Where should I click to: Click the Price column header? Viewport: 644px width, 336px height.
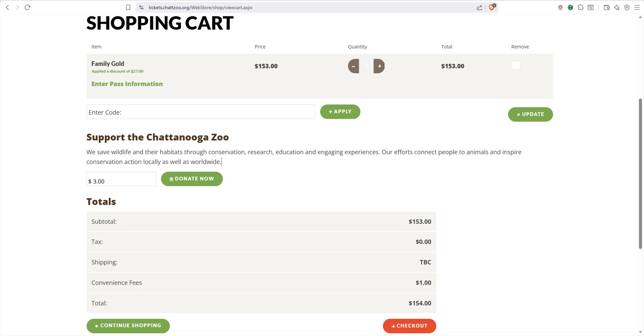pos(260,47)
